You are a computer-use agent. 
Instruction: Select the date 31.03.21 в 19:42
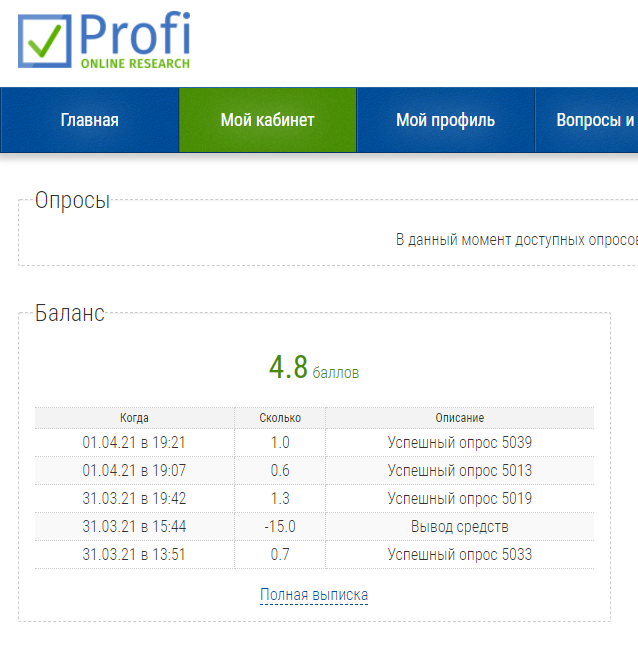pos(134,498)
